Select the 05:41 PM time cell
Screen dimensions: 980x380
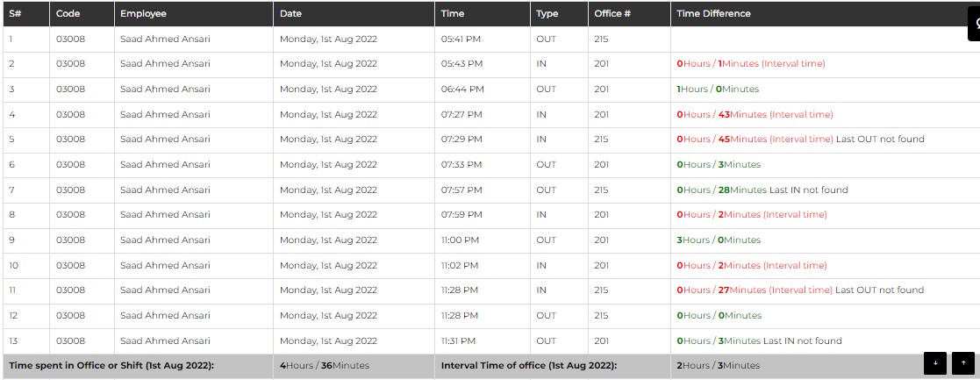coord(461,39)
